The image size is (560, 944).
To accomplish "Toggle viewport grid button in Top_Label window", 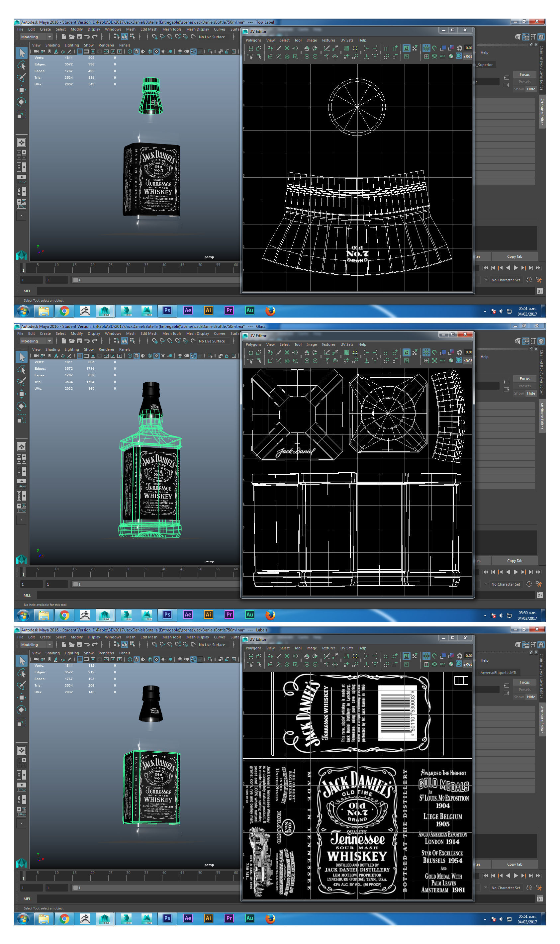I will point(80,51).
